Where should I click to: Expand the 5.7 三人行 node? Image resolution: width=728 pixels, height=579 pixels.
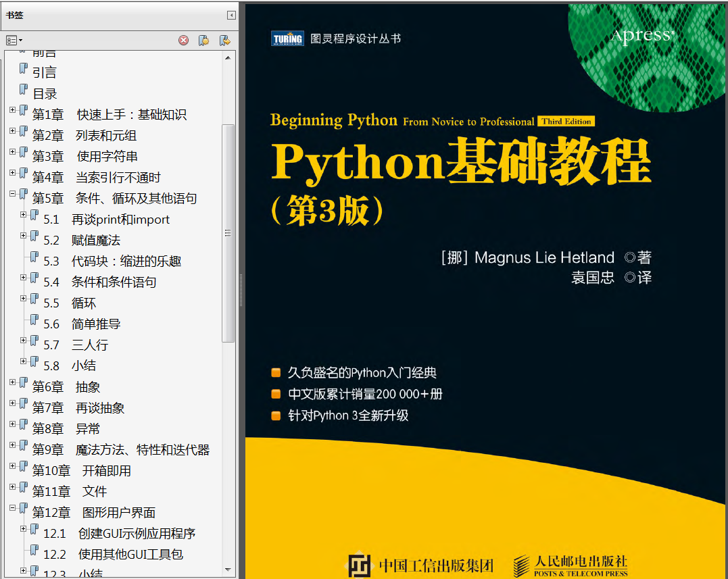23,340
